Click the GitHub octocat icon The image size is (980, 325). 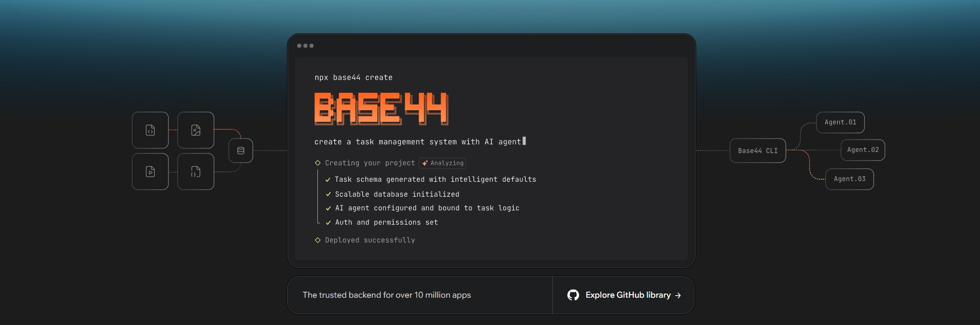point(573,295)
